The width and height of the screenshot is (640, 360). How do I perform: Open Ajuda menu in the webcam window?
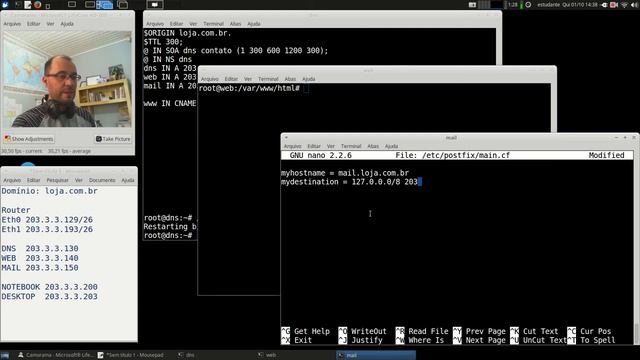coord(67,24)
